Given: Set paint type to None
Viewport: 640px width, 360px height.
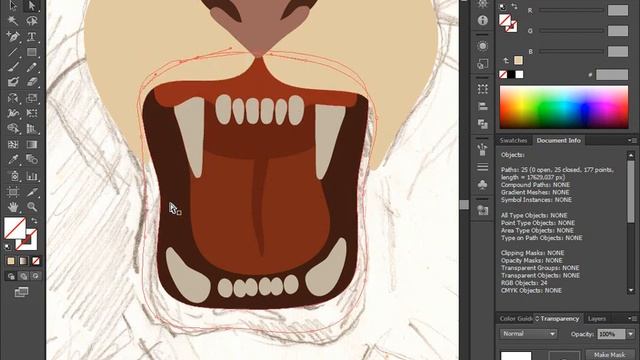Looking at the screenshot, I should [36, 261].
